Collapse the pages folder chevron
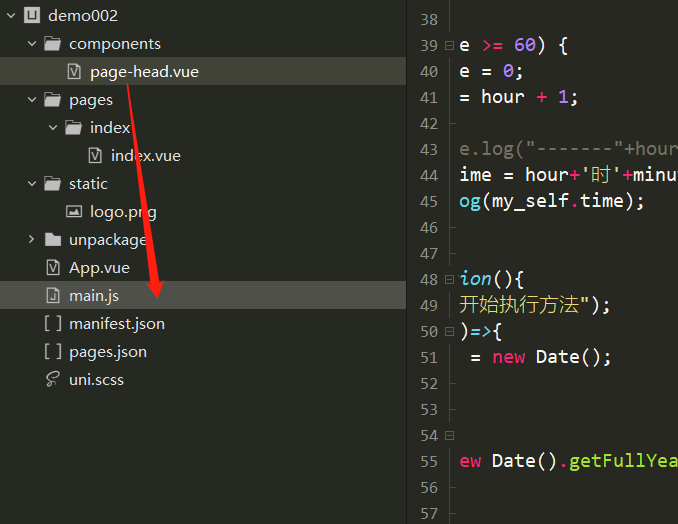The height and width of the screenshot is (524, 678). coord(32,100)
